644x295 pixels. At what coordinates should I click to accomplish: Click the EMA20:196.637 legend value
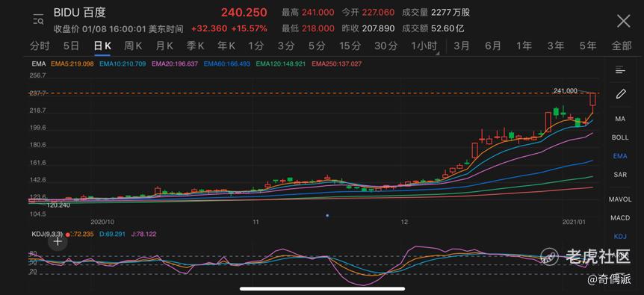point(175,64)
